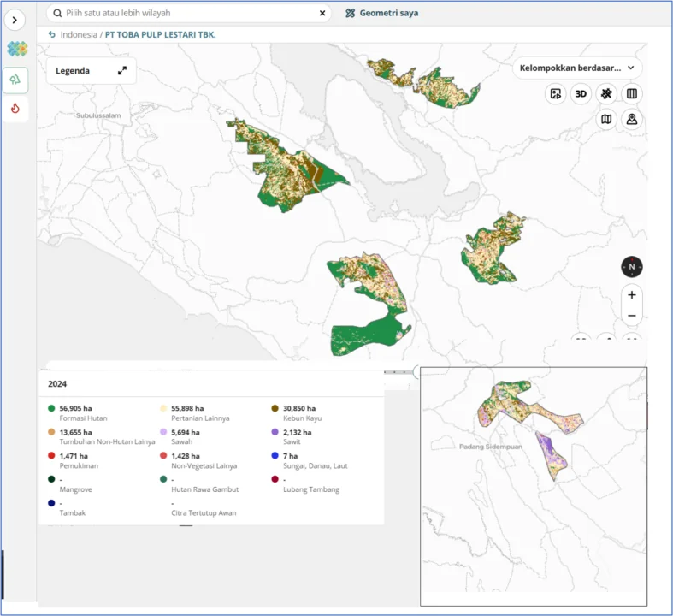Click the search magnifier icon

(57, 14)
